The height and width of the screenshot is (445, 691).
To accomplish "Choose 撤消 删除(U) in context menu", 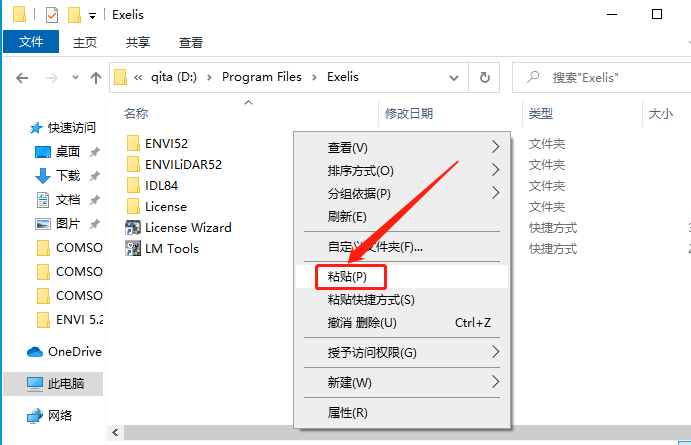I will click(402, 323).
